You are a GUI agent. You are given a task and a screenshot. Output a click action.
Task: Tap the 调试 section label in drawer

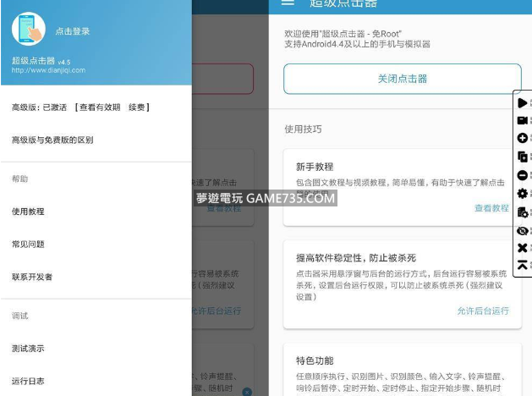(20, 316)
